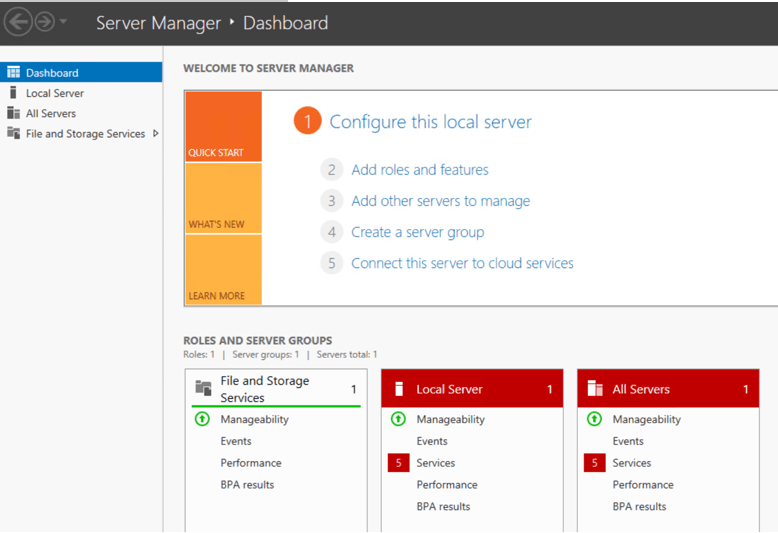Click the back navigation arrow
The height and width of the screenshot is (533, 778).
(18, 22)
